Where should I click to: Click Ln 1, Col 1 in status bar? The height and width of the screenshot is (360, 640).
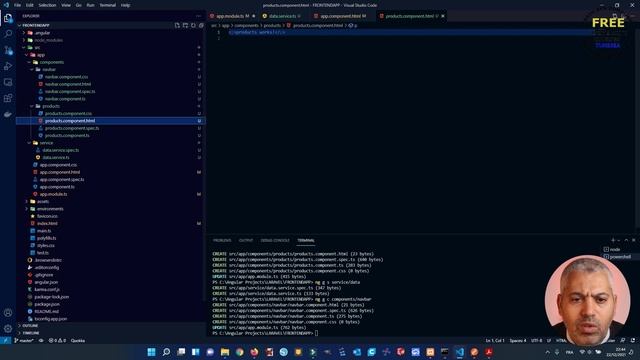495,340
